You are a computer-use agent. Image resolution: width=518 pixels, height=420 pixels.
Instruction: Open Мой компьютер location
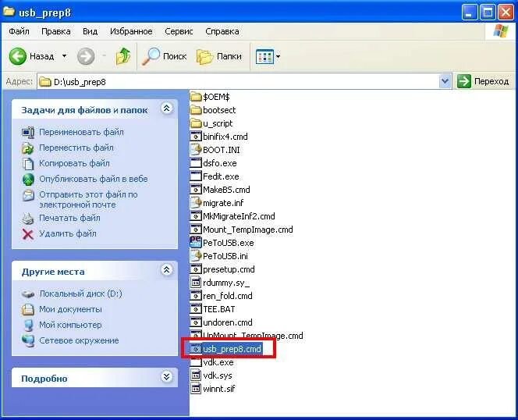tap(70, 325)
